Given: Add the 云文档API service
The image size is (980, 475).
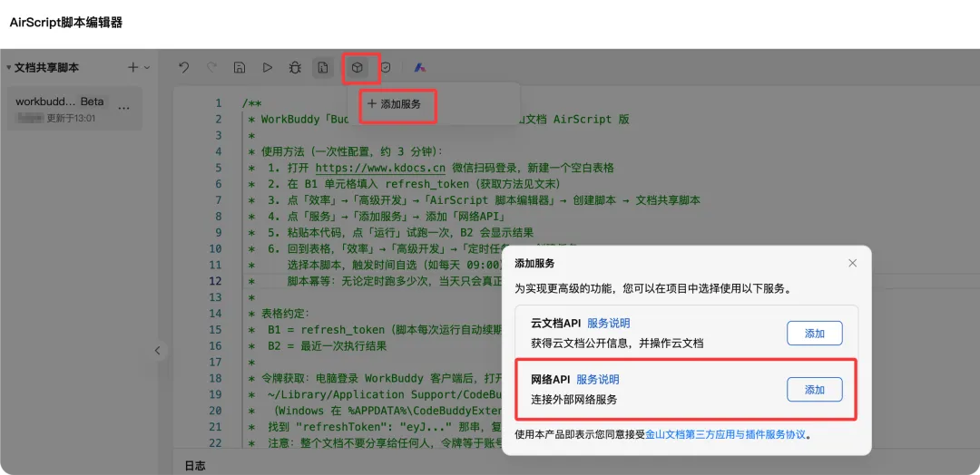Looking at the screenshot, I should click(814, 334).
